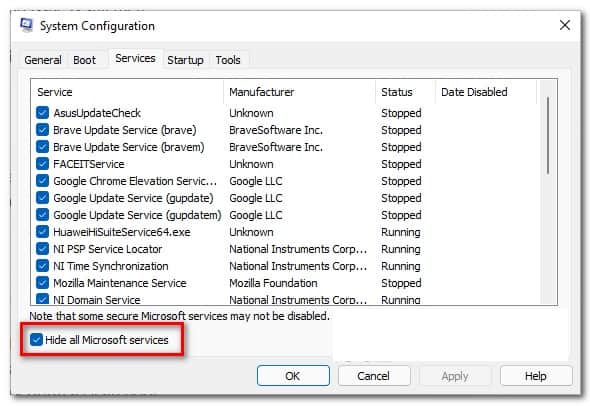Uncheck HuaweiHiSuiteService64.exe service
The image size is (590, 406).
pyautogui.click(x=42, y=232)
